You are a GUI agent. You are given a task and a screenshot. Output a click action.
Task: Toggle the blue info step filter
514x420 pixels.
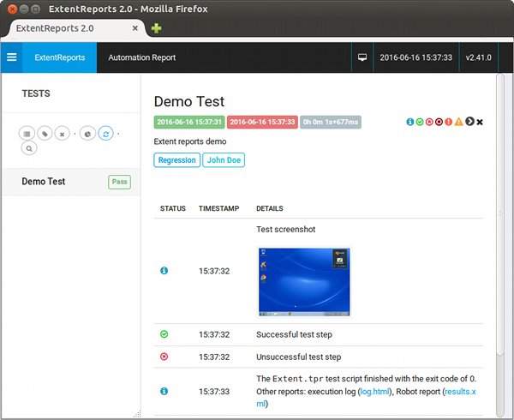click(410, 122)
